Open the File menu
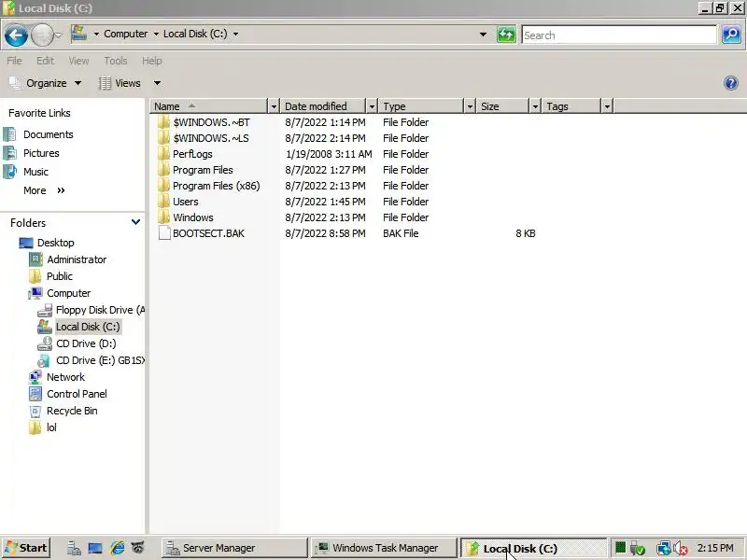 (x=14, y=61)
